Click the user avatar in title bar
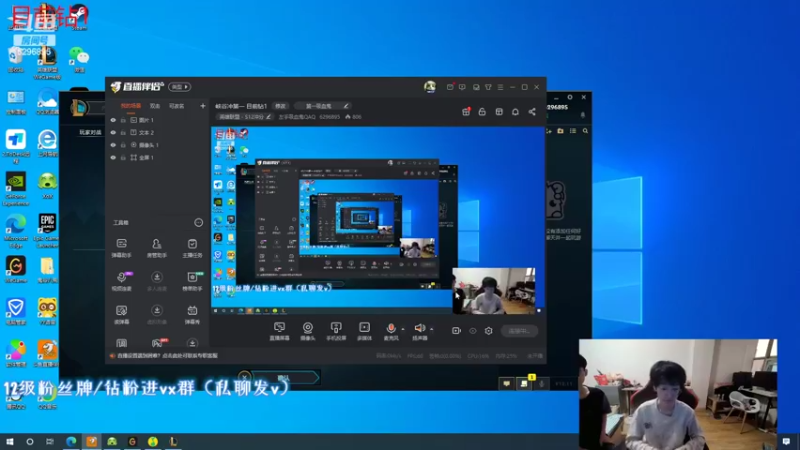Image resolution: width=800 pixels, height=450 pixels. 430,87
